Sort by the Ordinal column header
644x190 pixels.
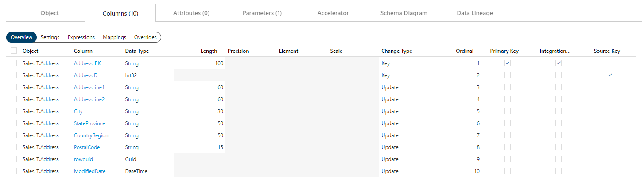[x=465, y=51]
